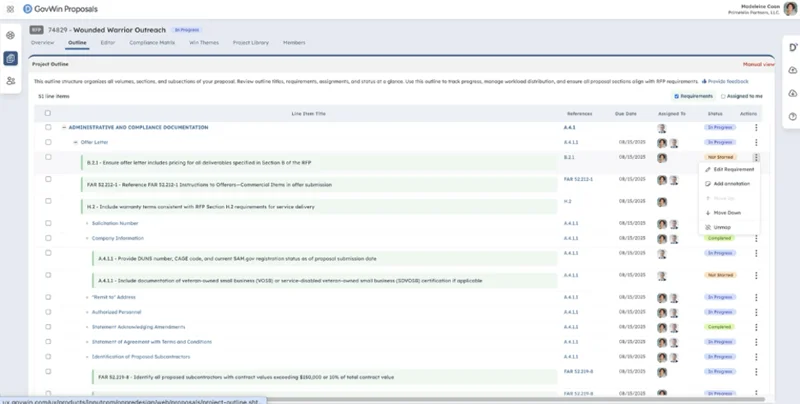Click the assignee avatar on the H.2 warranty row
Image resolution: width=800 pixels, height=404 pixels.
point(662,202)
